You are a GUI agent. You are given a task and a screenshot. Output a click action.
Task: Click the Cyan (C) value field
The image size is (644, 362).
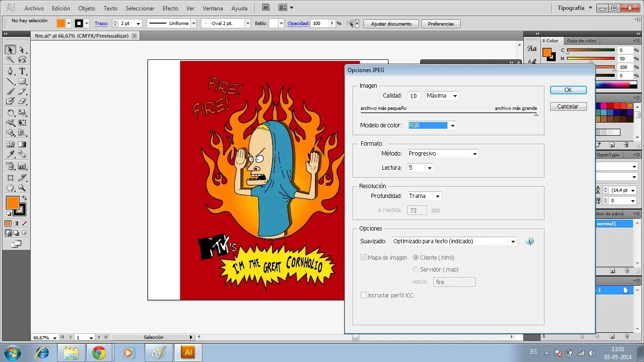coord(625,50)
